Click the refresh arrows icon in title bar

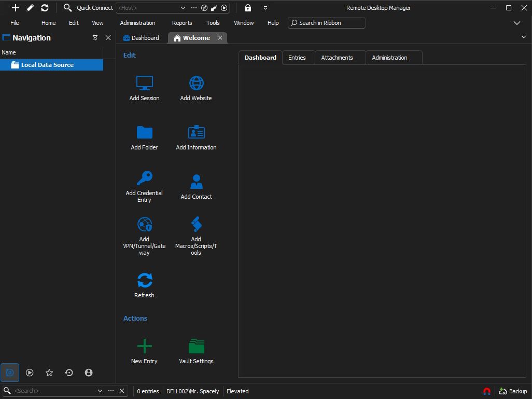click(x=45, y=7)
